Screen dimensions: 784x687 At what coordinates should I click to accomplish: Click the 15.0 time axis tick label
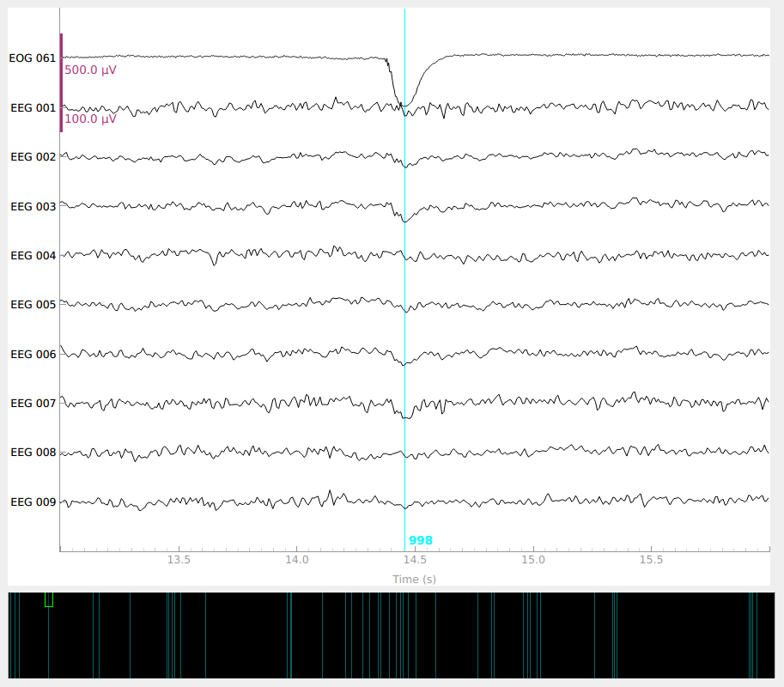click(532, 560)
